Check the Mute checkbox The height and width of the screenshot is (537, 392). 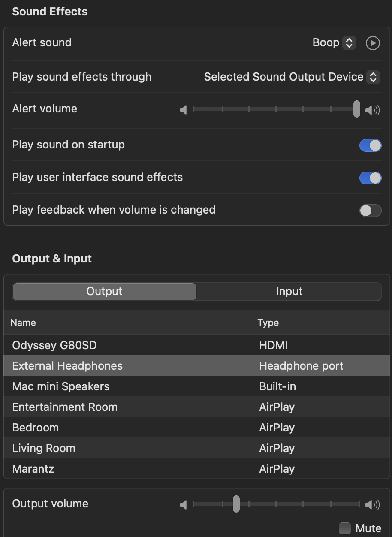pos(345,528)
